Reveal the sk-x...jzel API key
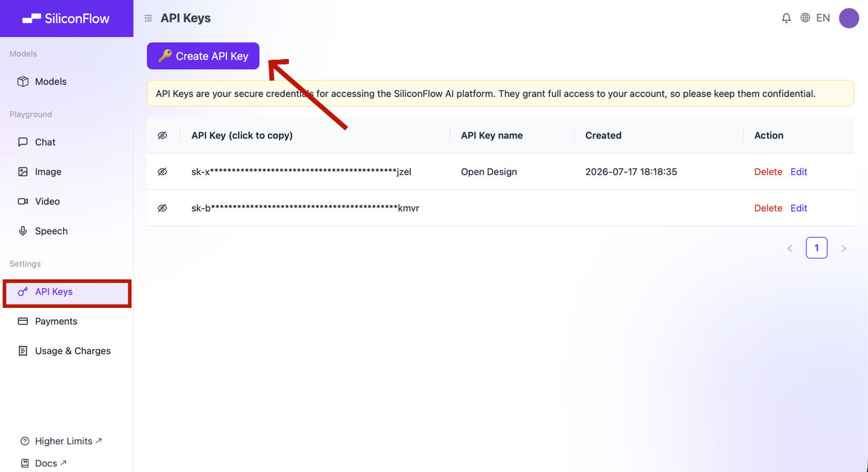Screen dimensions: 868x472 [162, 172]
